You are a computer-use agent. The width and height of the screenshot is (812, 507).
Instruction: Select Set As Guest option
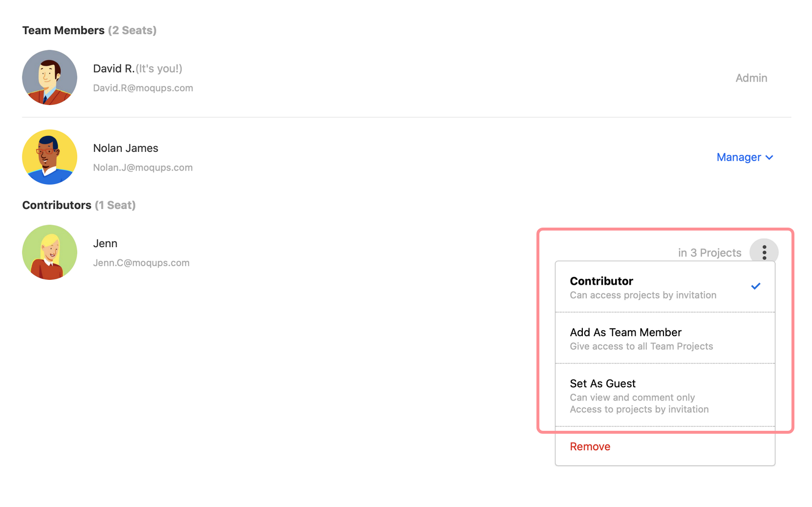[639, 395]
